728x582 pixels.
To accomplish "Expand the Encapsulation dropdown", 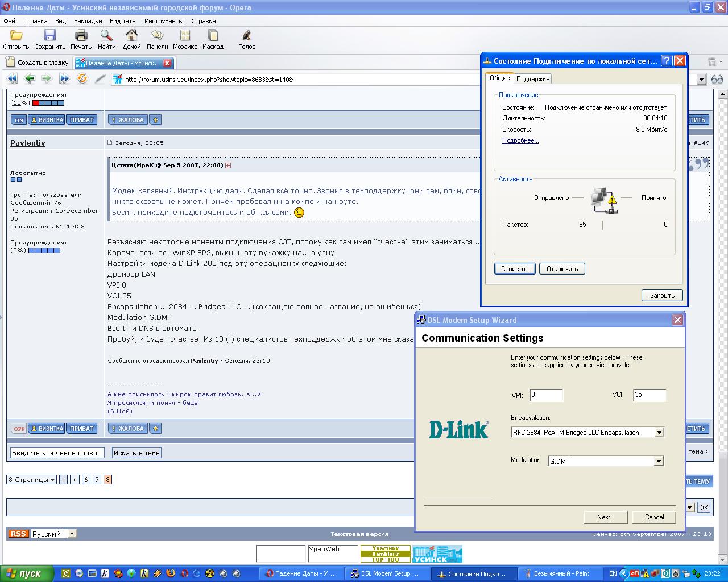I will (659, 433).
